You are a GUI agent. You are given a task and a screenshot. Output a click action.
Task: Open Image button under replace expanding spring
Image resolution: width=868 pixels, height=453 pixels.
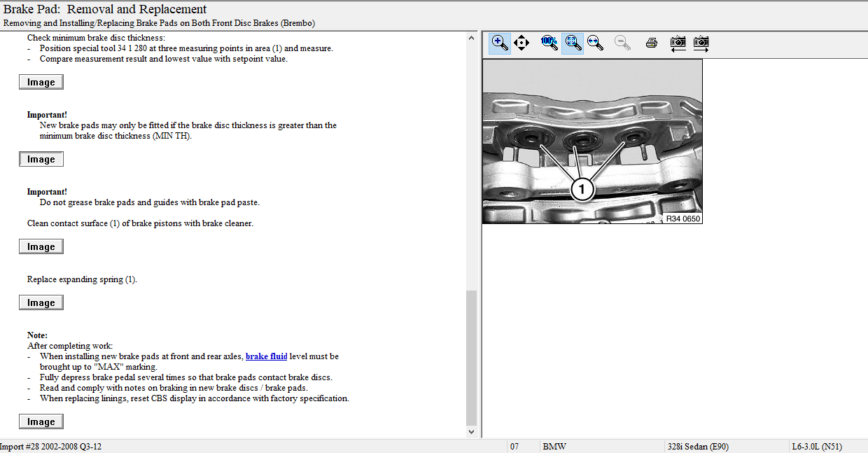pyautogui.click(x=41, y=302)
